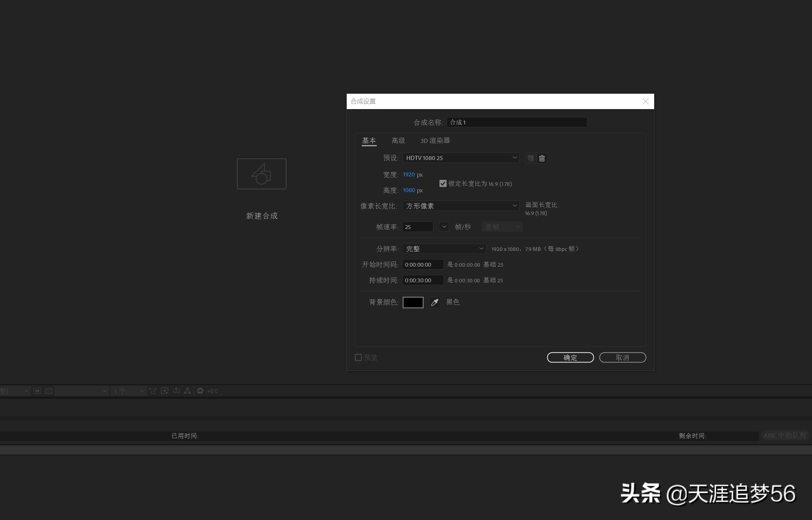Click the save new preset icon
The height and width of the screenshot is (520, 812).
[x=529, y=158]
